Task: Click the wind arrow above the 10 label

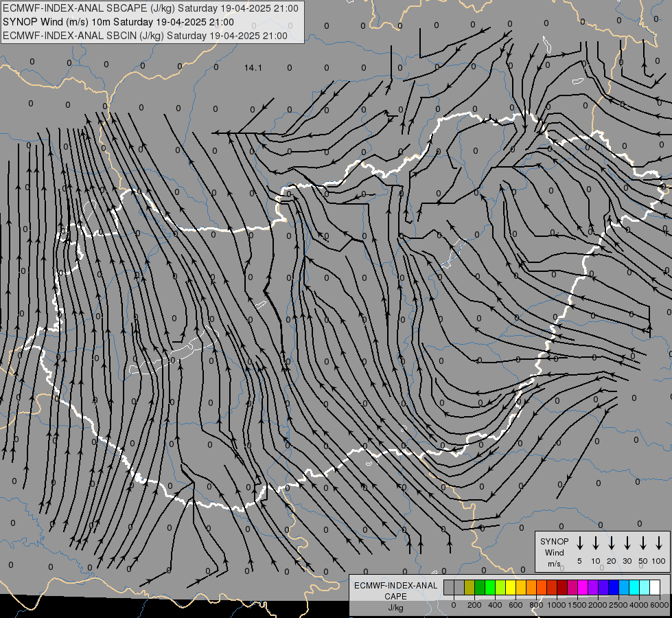Action: [596, 543]
